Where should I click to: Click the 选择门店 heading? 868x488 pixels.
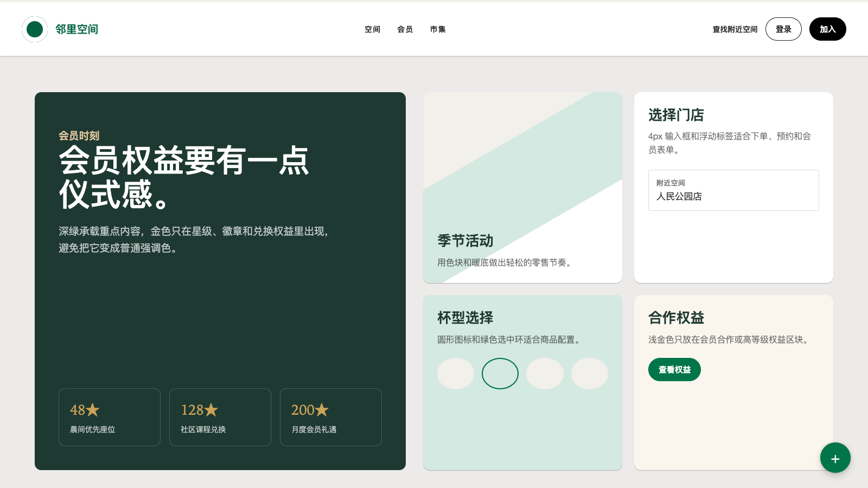(676, 115)
